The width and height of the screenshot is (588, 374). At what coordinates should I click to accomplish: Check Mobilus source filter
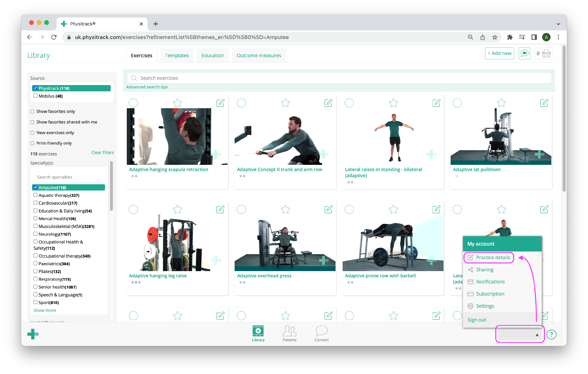(35, 96)
